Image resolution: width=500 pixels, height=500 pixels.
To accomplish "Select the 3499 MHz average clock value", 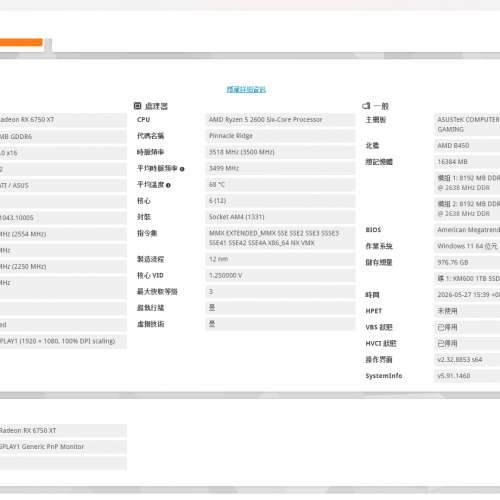I will [280, 168].
